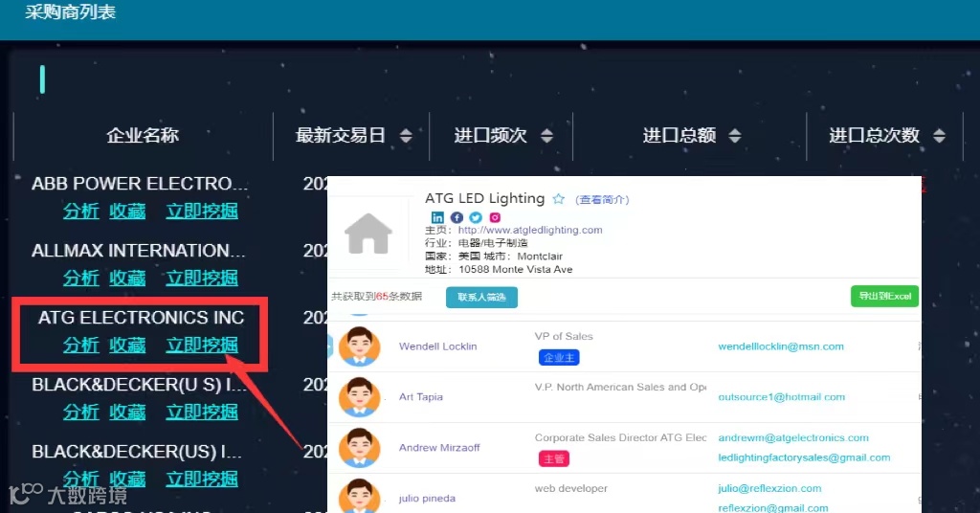Viewport: 980px width, 513px height.
Task: Sort by 进口总次数 column arrows
Action: (x=939, y=136)
